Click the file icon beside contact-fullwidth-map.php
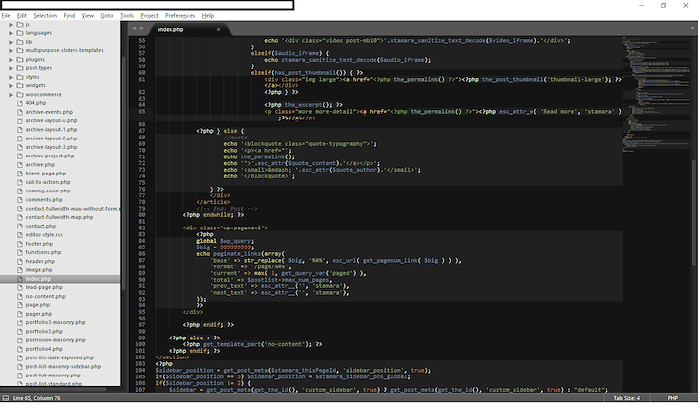The width and height of the screenshot is (700, 416). pyautogui.click(x=20, y=217)
